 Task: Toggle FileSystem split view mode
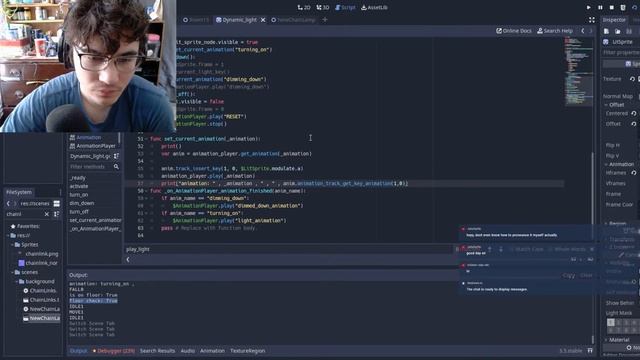click(57, 203)
